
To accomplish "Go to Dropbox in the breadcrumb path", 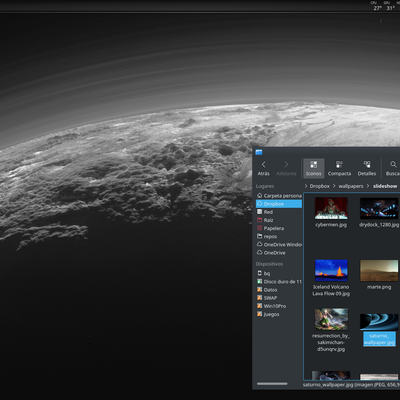I will tap(319, 186).
